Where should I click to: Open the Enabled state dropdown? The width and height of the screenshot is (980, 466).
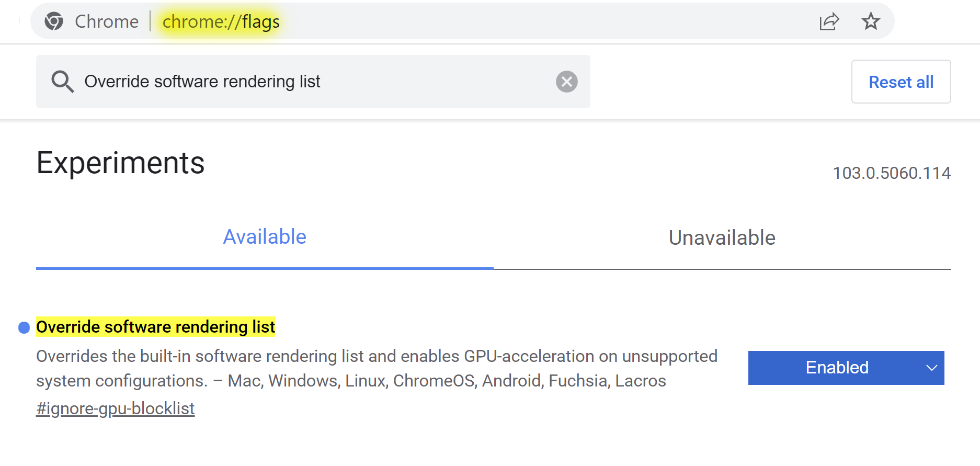pyautogui.click(x=846, y=368)
